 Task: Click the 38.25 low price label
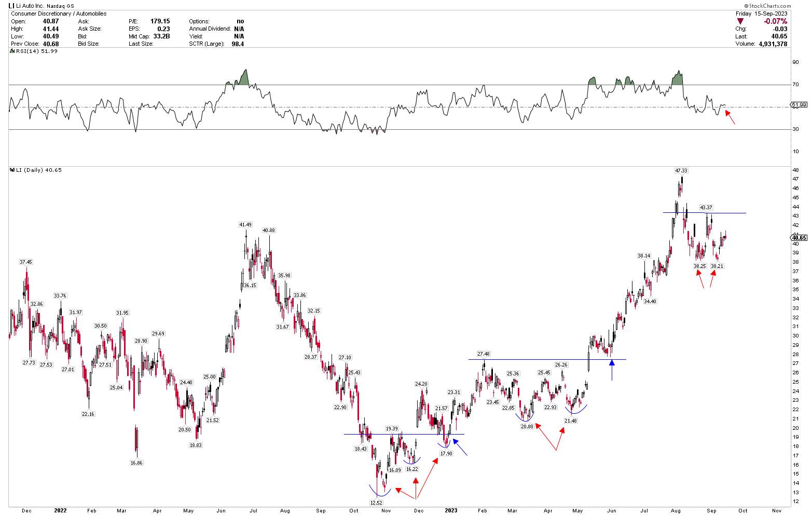(x=700, y=266)
